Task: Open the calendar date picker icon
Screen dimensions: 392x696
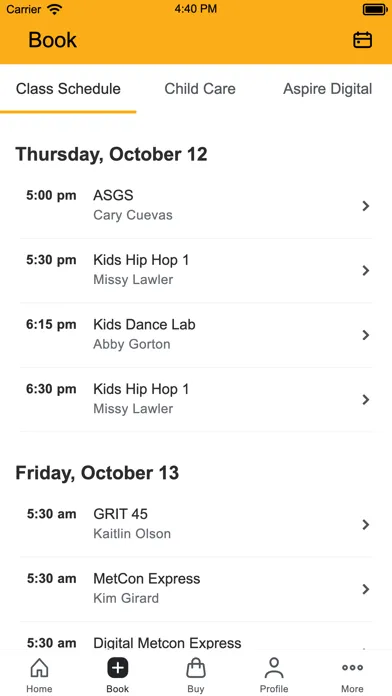Action: (362, 40)
